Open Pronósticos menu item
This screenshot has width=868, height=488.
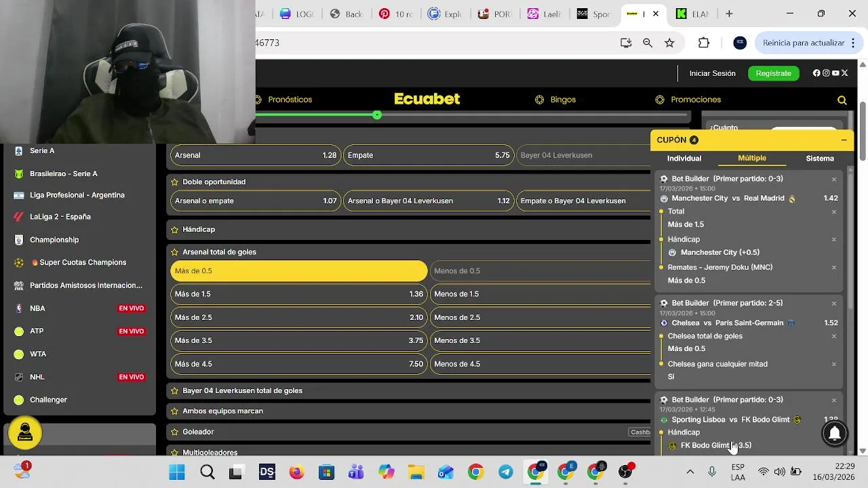click(290, 100)
